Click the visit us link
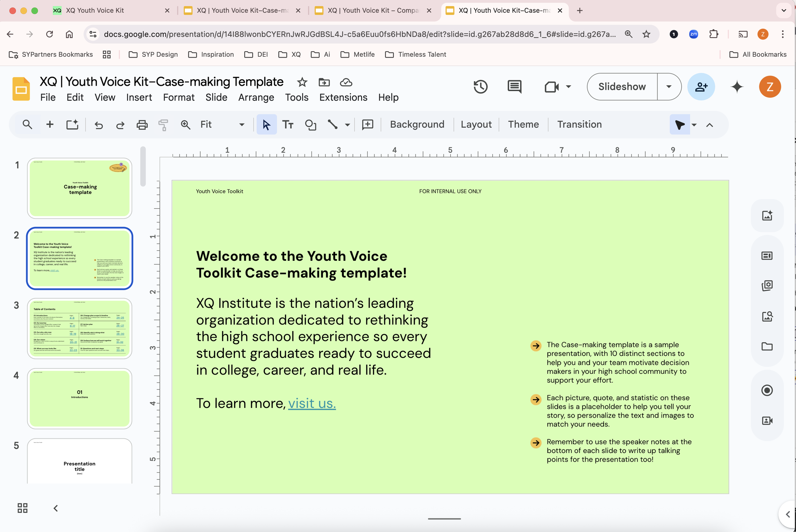 click(312, 403)
